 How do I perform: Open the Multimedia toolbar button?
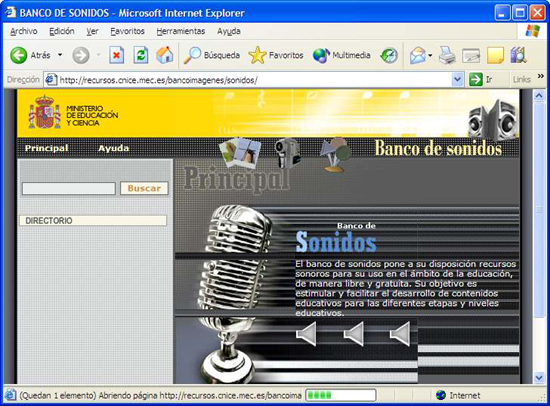click(x=342, y=55)
